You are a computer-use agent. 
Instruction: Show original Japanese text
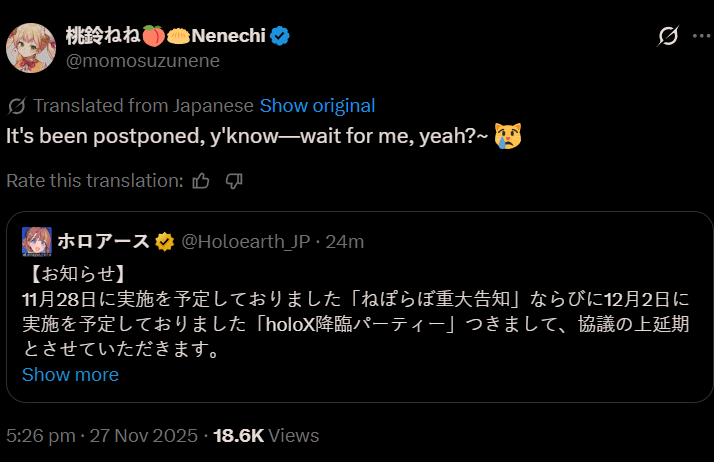[x=317, y=105]
